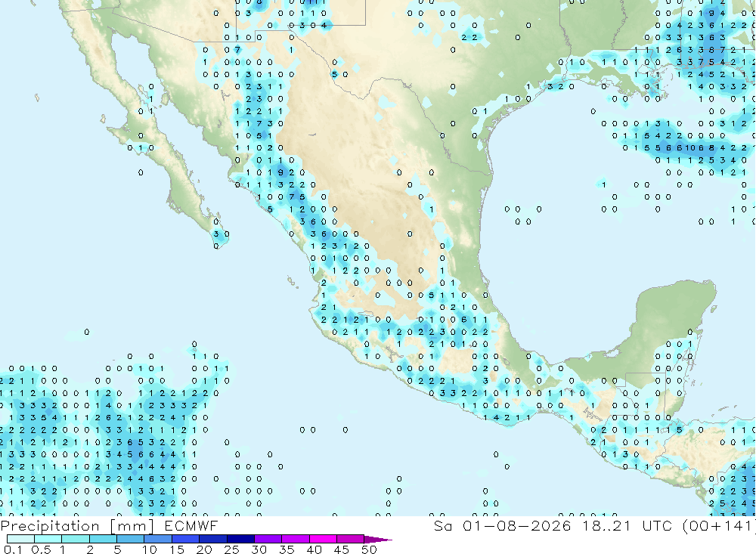Viewport: 756px width, 554px height.
Task: Click the '(00+141)' forecast offset text
Action: tap(720, 525)
